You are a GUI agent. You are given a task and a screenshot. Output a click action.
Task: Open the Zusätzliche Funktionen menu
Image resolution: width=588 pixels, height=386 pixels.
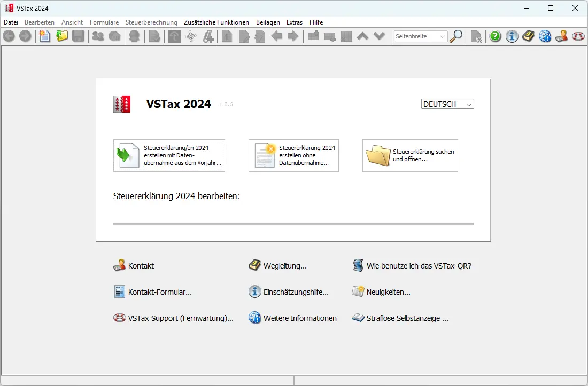click(216, 22)
